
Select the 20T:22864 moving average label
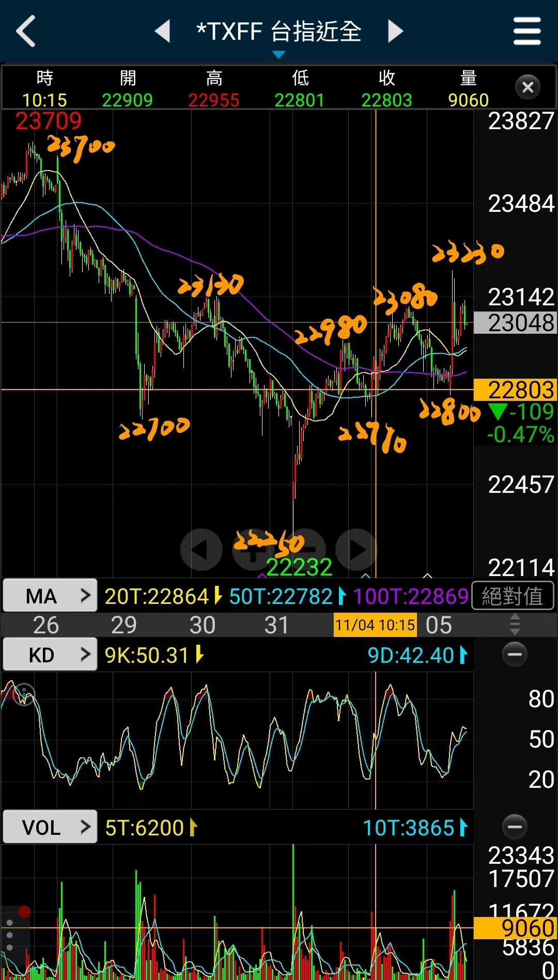click(x=158, y=597)
